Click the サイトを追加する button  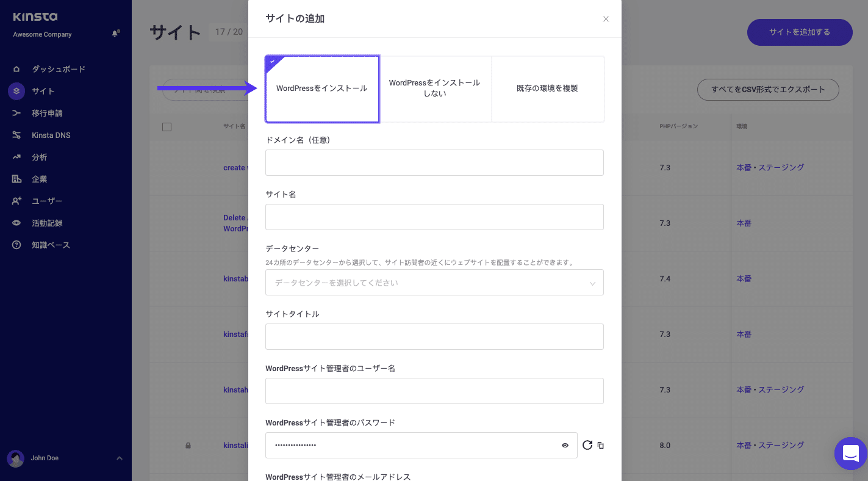(799, 32)
